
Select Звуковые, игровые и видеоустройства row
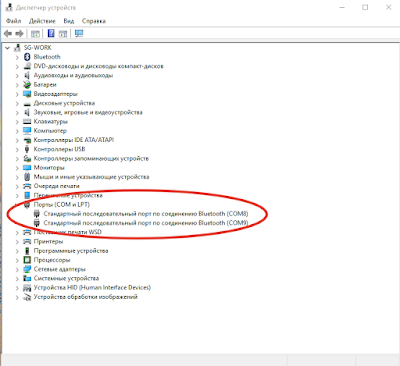88,112
